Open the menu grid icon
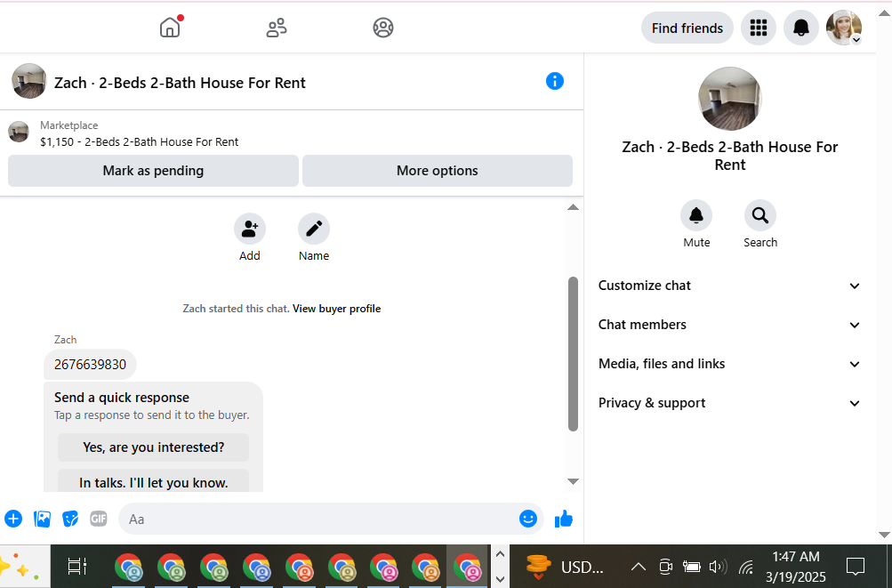Viewport: 892px width, 588px height. click(759, 28)
